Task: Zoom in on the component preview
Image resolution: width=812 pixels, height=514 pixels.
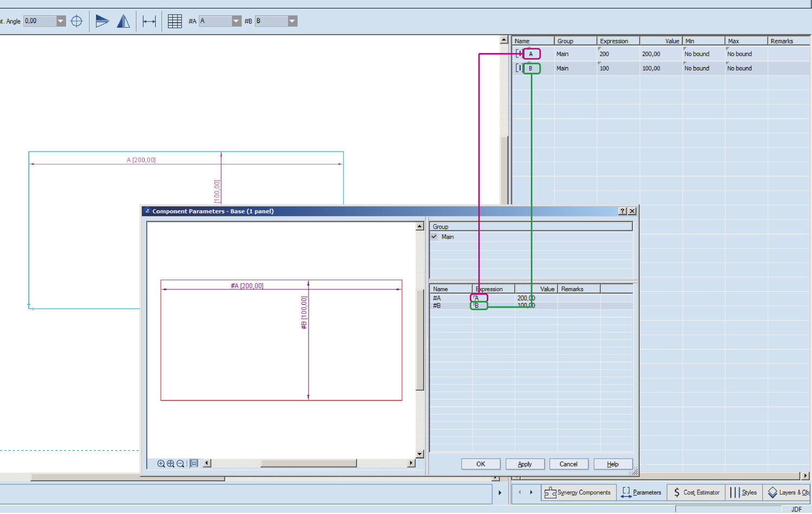Action: [x=161, y=464]
